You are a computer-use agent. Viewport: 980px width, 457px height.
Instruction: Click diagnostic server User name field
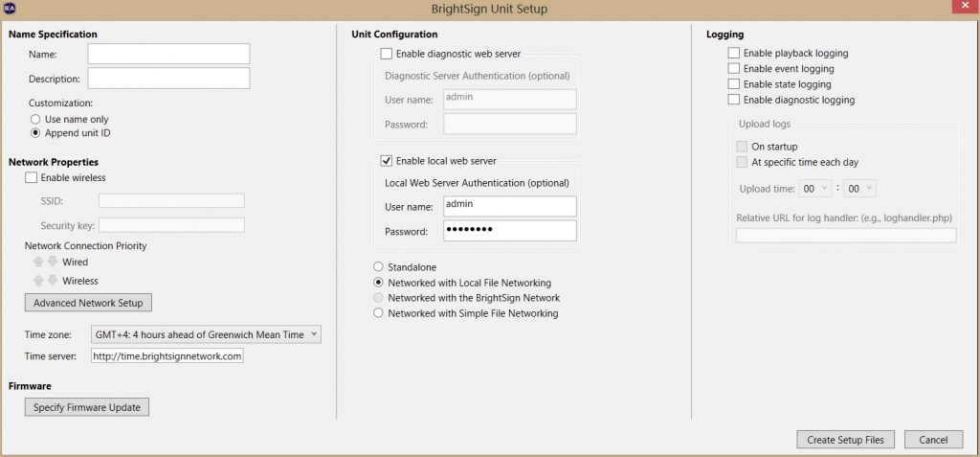pyautogui.click(x=510, y=100)
